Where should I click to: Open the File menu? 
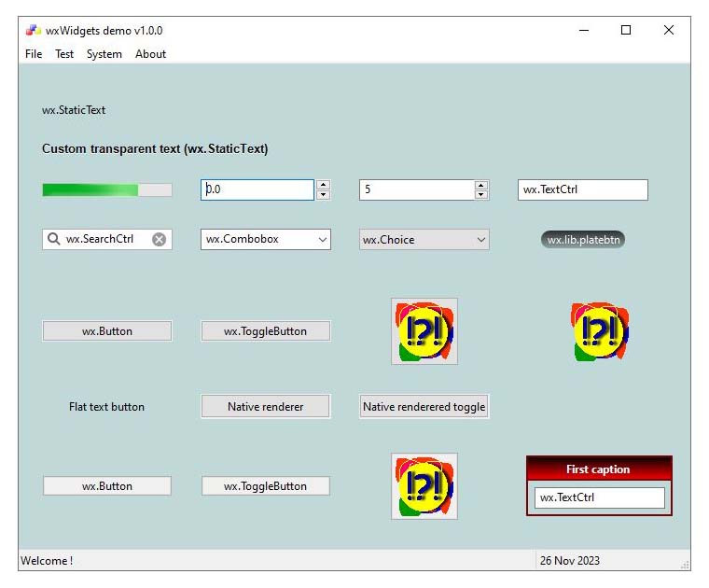tap(34, 54)
